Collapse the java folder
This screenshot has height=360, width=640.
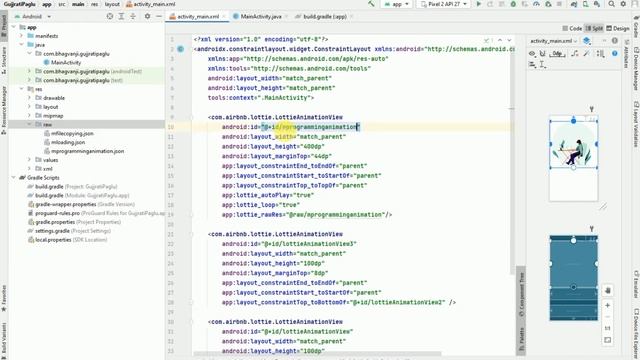click(22, 45)
